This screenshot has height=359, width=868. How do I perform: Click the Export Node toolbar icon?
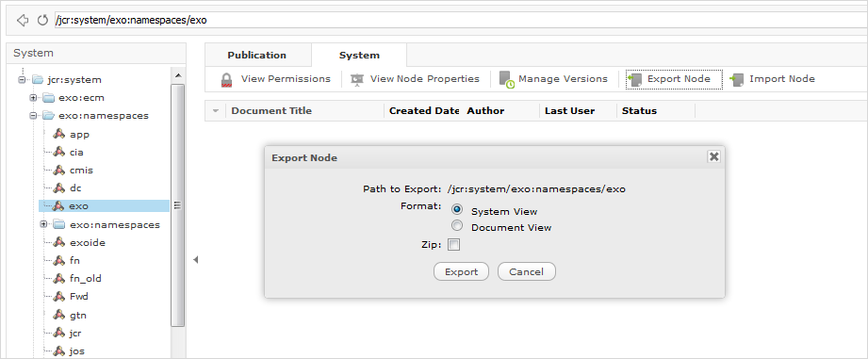(634, 80)
